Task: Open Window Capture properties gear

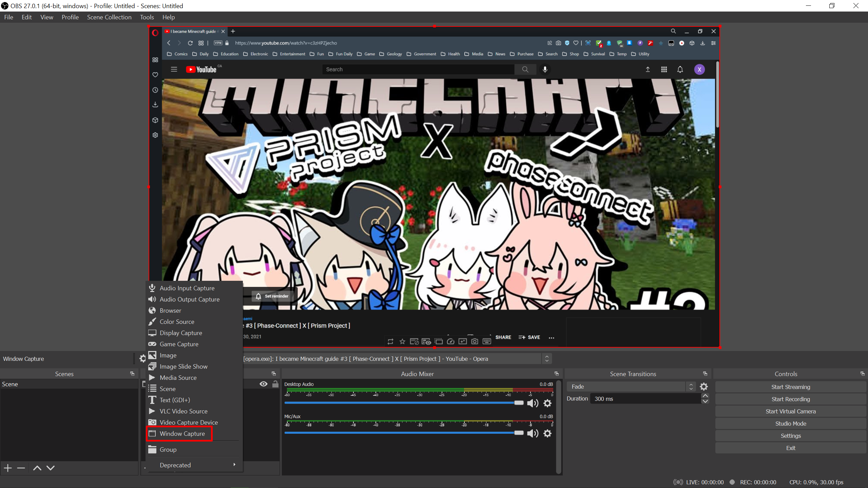Action: click(142, 358)
